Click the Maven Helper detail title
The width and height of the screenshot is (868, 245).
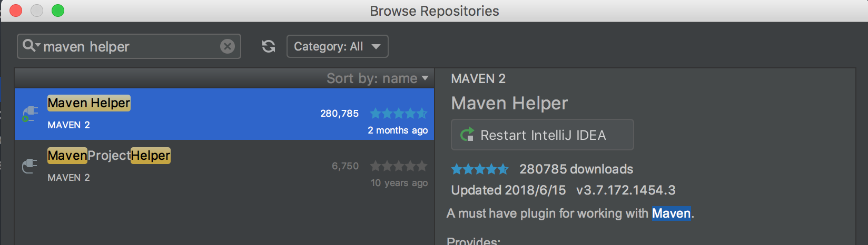[x=509, y=103]
